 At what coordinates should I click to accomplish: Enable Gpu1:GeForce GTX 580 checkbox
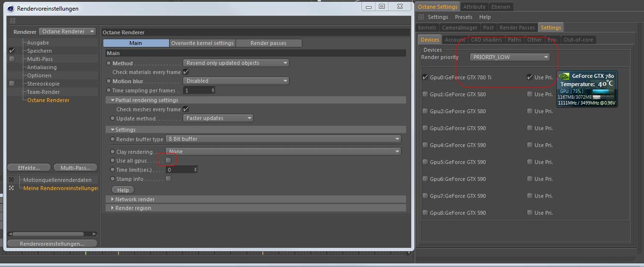click(425, 94)
